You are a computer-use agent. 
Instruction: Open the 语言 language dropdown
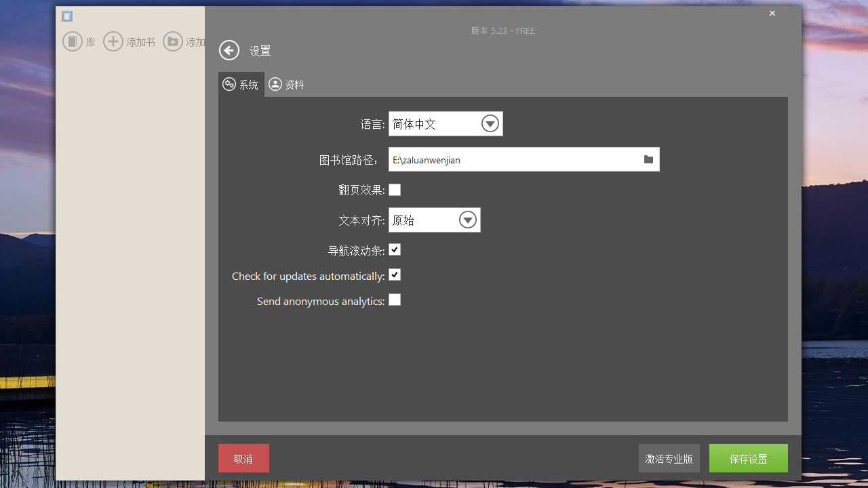tap(490, 123)
